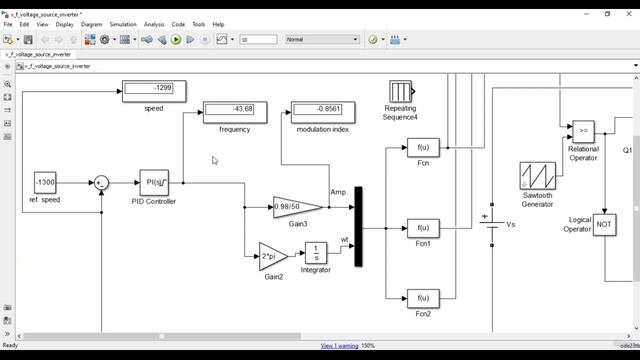
Task: Select the Fcn1 function block
Action: point(423,228)
